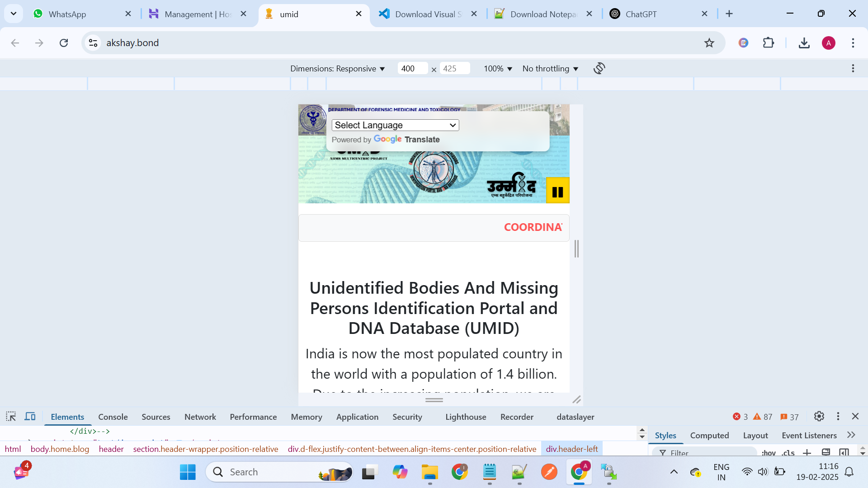
Task: Open DevTools settings gear
Action: [x=819, y=416]
